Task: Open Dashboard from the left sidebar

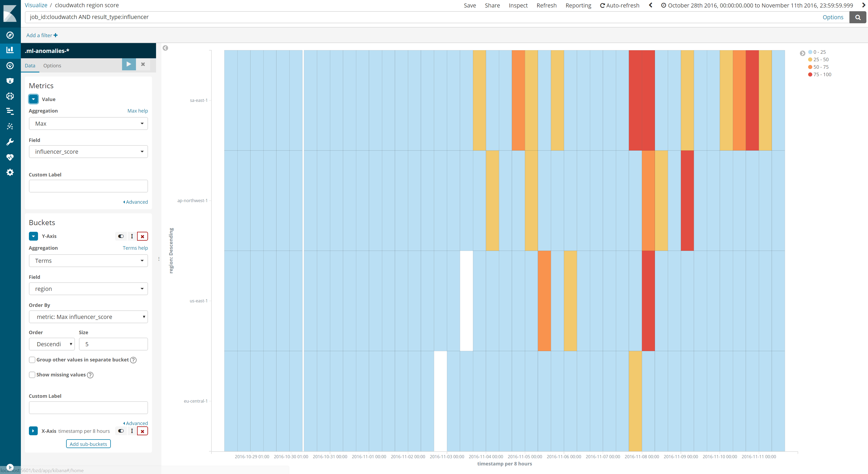Action: pos(10,66)
